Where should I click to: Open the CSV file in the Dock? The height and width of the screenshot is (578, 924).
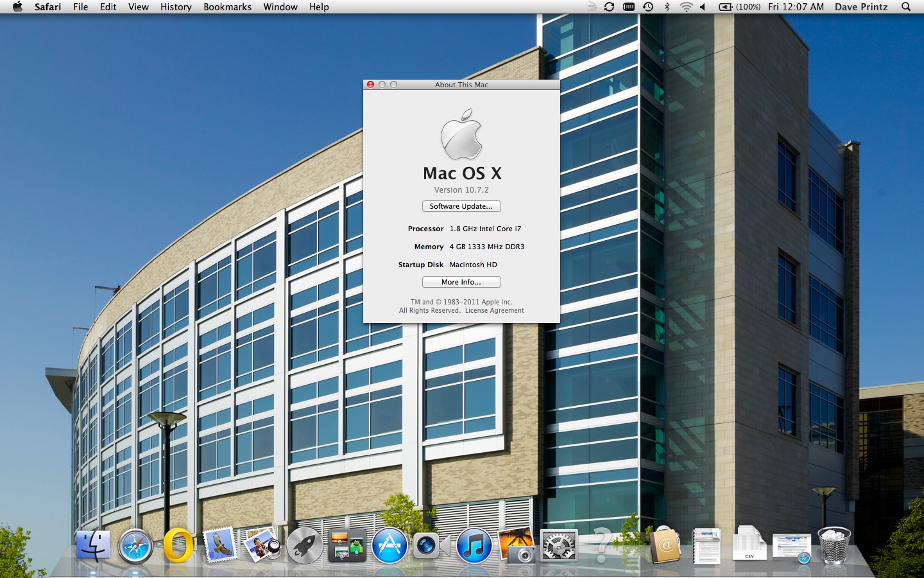(x=749, y=545)
